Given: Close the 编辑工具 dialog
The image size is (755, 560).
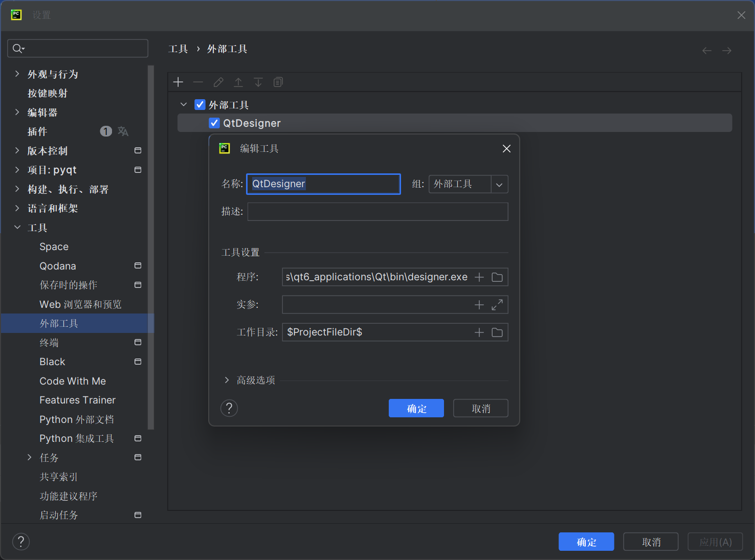Looking at the screenshot, I should tap(506, 148).
